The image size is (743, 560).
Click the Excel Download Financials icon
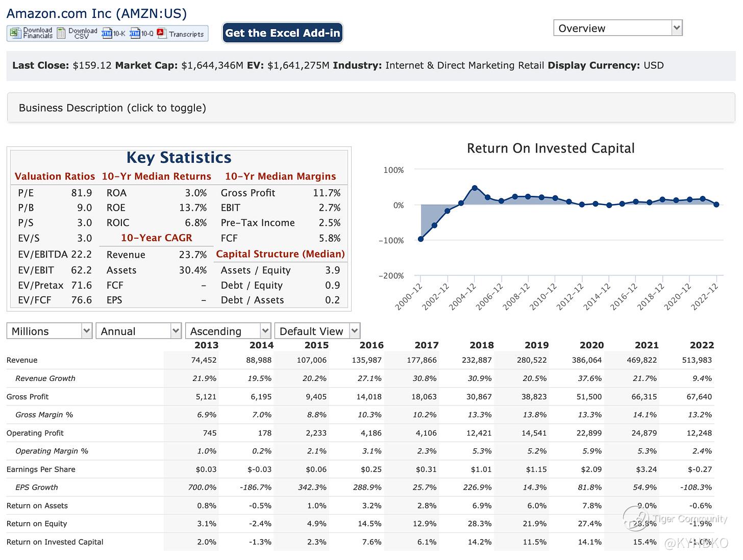click(x=15, y=33)
